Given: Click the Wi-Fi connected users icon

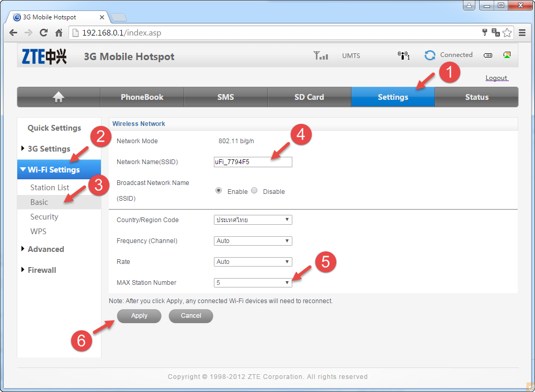Looking at the screenshot, I should coord(404,55).
